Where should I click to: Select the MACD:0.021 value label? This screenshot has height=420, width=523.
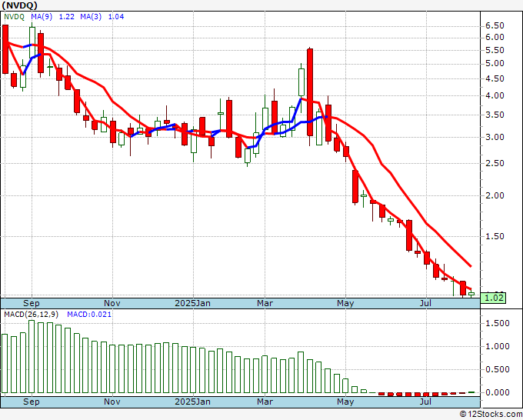pos(89,315)
